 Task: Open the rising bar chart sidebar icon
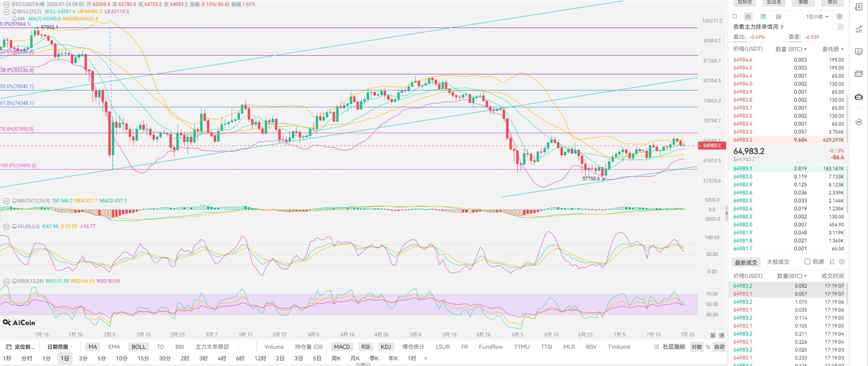tap(859, 30)
